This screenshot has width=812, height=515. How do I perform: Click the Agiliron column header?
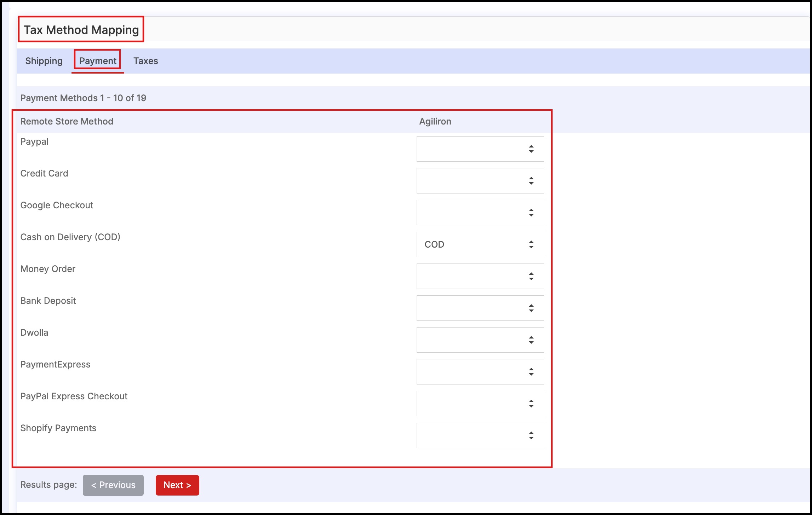click(x=435, y=121)
